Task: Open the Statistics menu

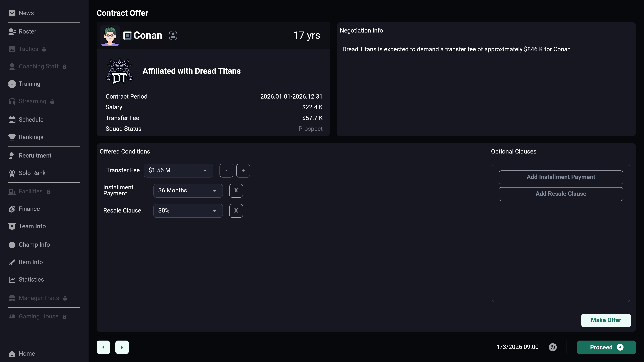Action: 31,280
